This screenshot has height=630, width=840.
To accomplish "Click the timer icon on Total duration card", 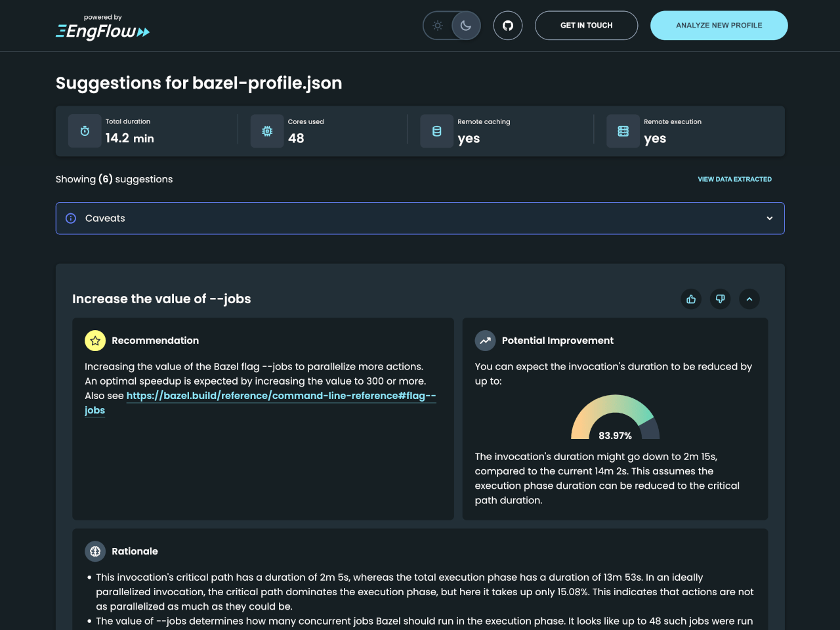I will [85, 131].
